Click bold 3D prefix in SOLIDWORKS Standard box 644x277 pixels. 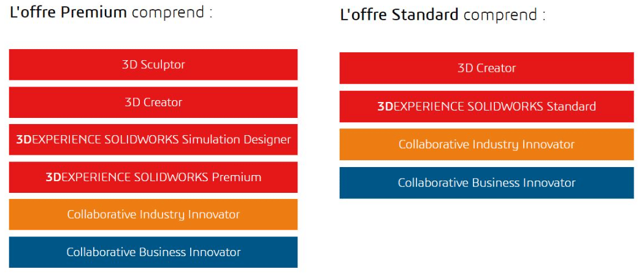click(385, 107)
